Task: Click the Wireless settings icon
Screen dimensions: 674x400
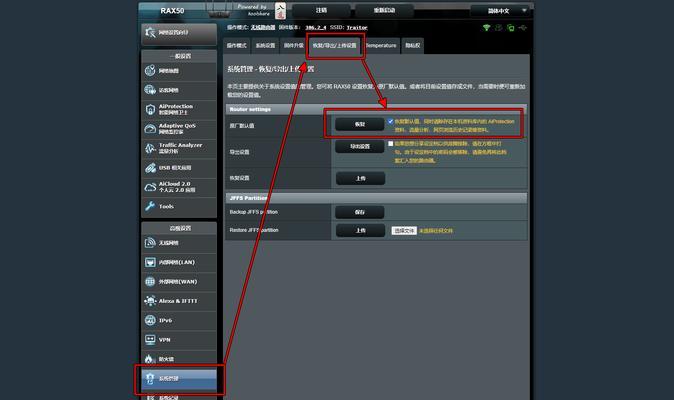Action: pyautogui.click(x=150, y=243)
